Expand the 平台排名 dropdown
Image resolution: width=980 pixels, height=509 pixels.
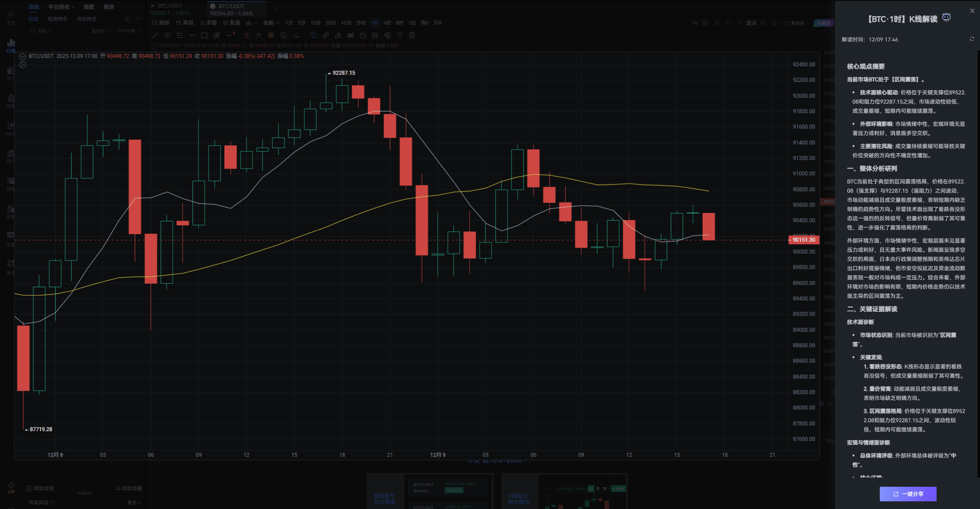coord(61,7)
